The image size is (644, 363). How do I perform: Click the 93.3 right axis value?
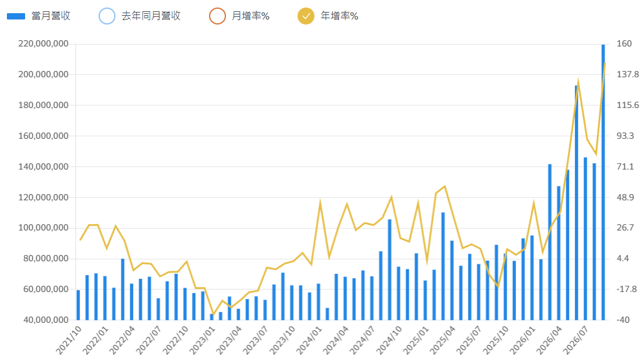coord(626,136)
